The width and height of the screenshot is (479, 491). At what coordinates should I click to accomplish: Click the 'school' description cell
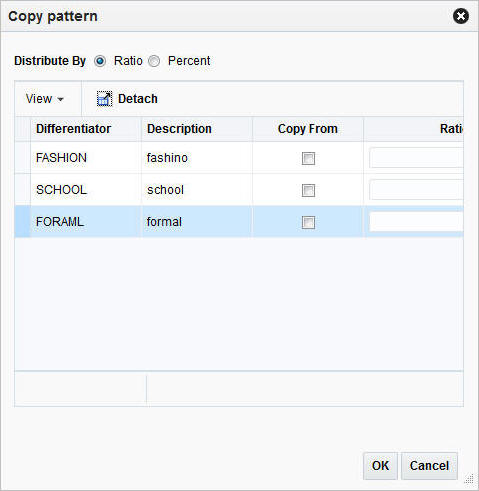(x=197, y=190)
